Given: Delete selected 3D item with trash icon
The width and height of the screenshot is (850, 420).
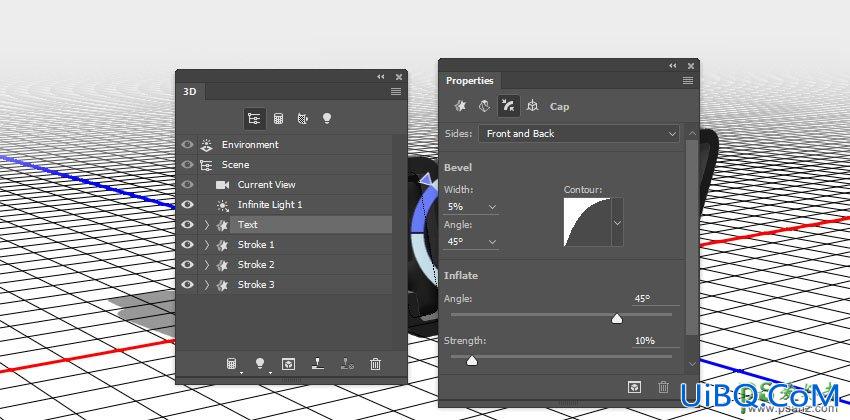Looking at the screenshot, I should click(x=375, y=364).
